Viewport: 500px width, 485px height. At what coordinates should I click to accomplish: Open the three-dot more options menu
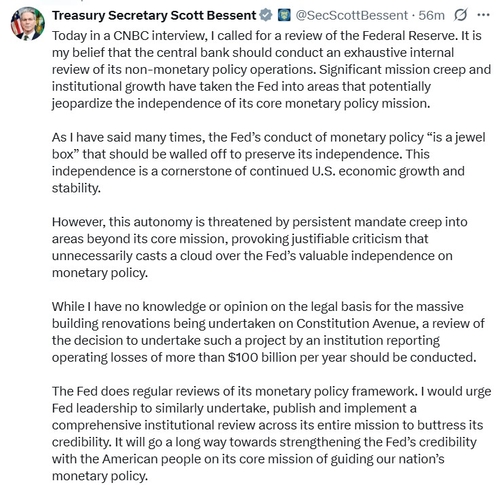point(483,15)
